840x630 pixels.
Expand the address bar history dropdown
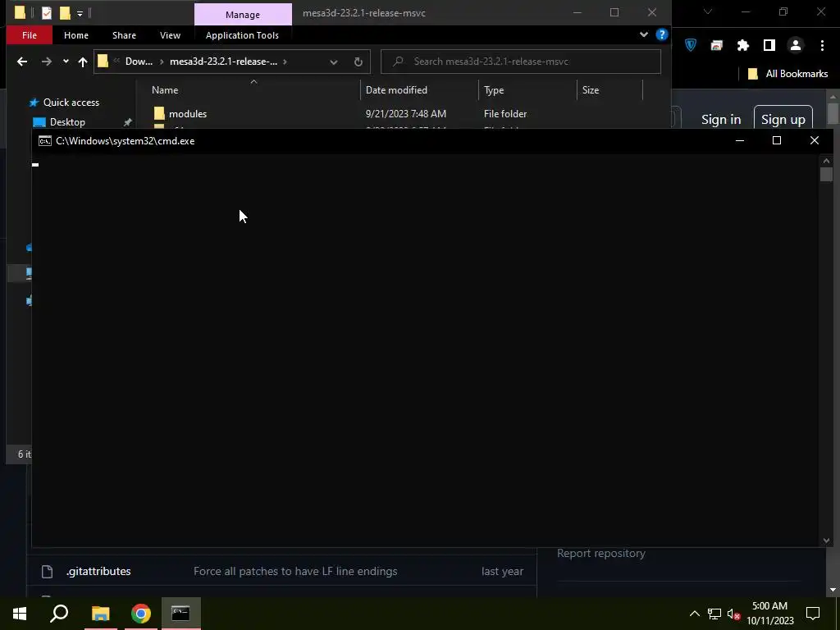pyautogui.click(x=334, y=62)
